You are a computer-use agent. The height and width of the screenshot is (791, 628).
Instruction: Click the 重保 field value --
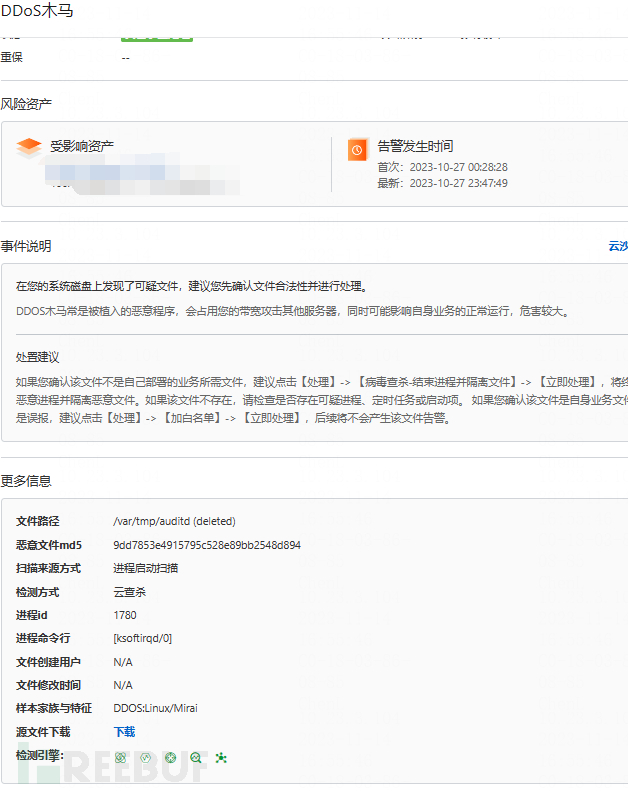click(x=126, y=58)
